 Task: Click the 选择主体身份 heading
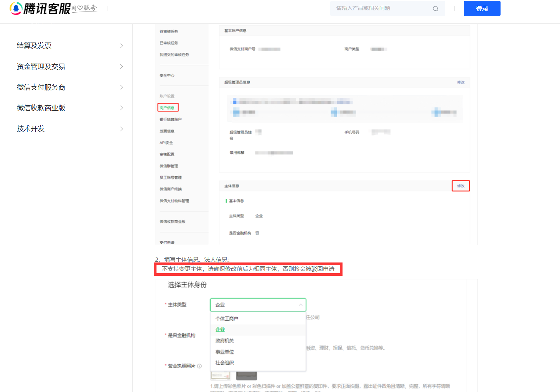tap(187, 285)
